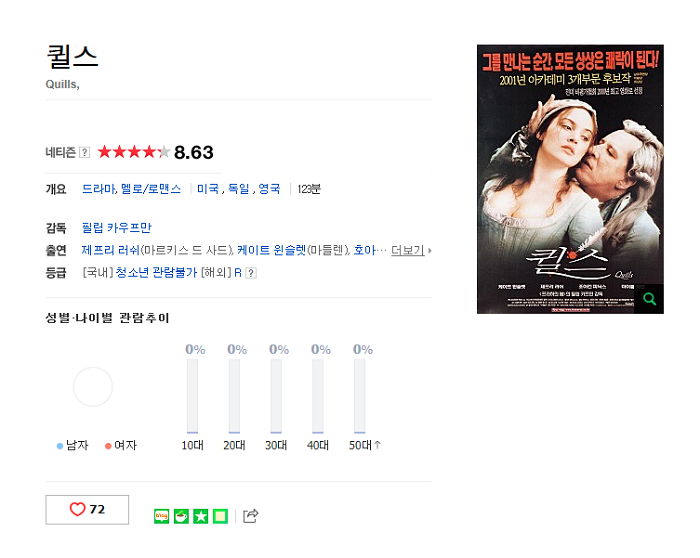The width and height of the screenshot is (700, 558).
Task: Click the heart like button showing 72
Action: 87,509
